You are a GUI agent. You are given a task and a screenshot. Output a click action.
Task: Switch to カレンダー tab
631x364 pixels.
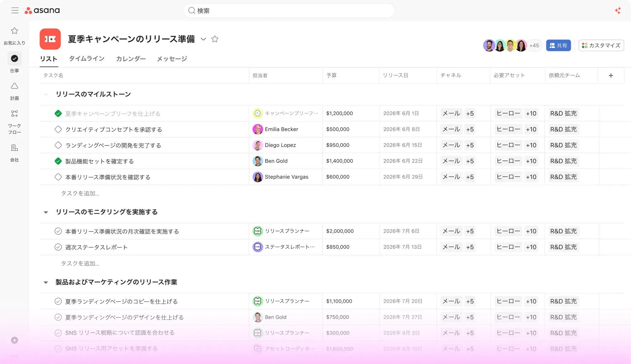[x=131, y=58]
